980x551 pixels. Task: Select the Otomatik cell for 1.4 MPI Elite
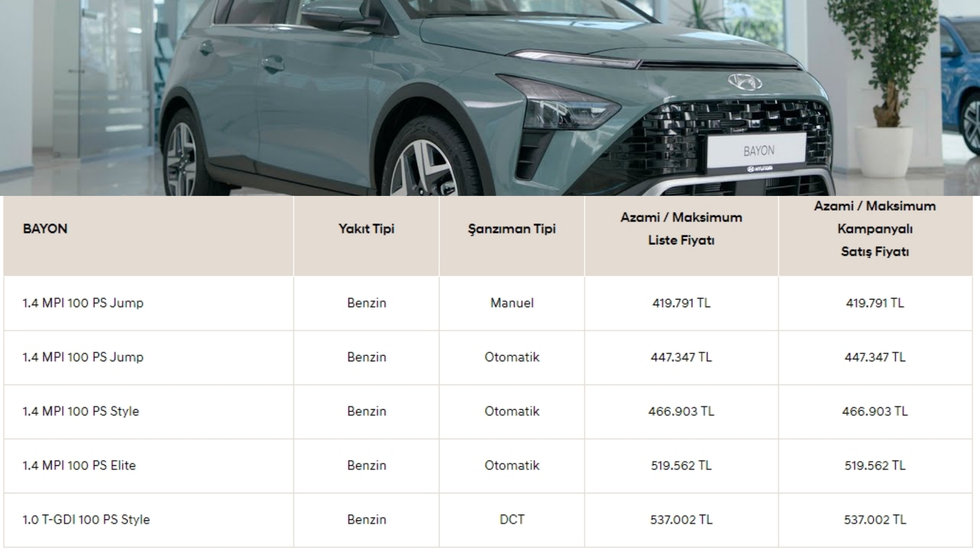(511, 465)
